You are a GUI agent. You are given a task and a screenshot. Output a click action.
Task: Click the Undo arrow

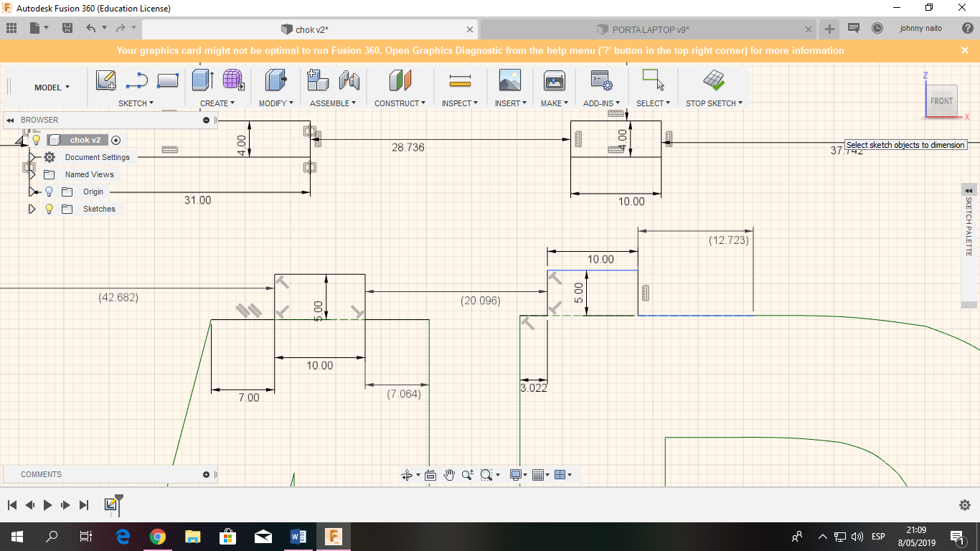click(x=90, y=28)
